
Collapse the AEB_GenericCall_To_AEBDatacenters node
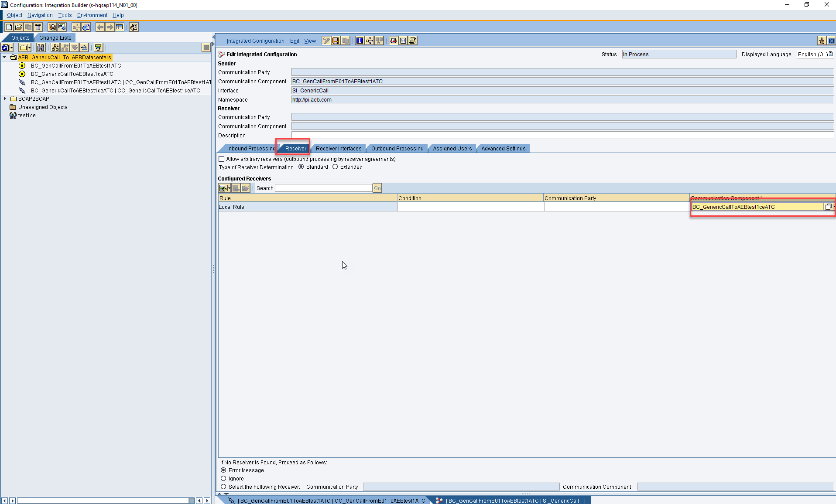coord(4,57)
